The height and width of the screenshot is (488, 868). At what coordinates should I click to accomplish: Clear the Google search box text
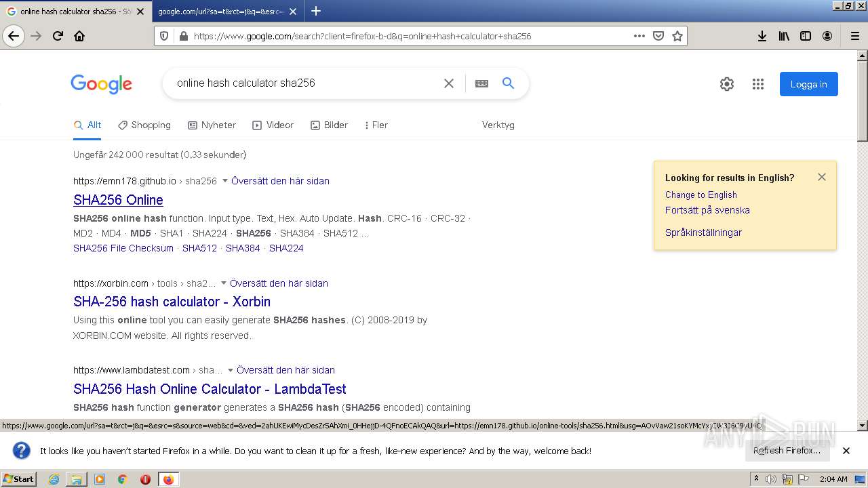coord(449,83)
